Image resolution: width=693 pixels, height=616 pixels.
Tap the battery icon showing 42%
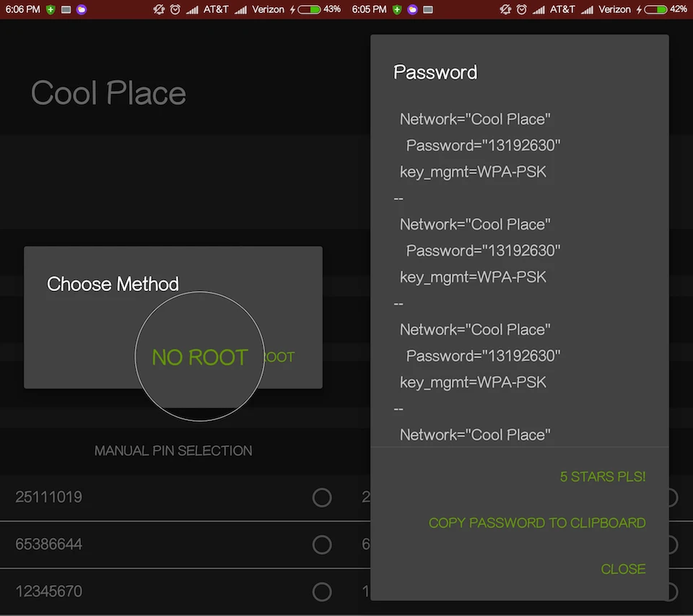click(x=655, y=9)
